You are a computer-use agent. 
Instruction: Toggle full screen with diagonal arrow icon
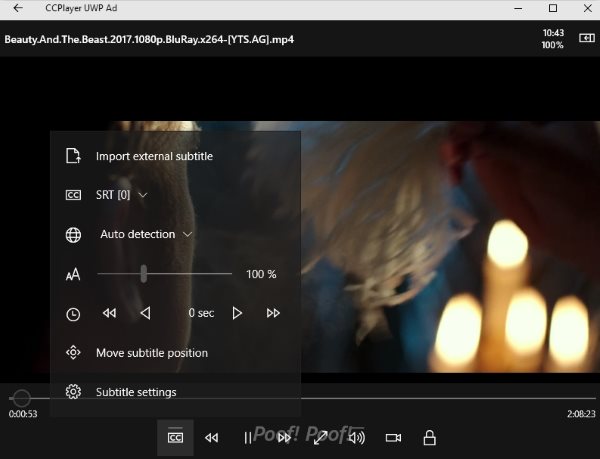(320, 438)
